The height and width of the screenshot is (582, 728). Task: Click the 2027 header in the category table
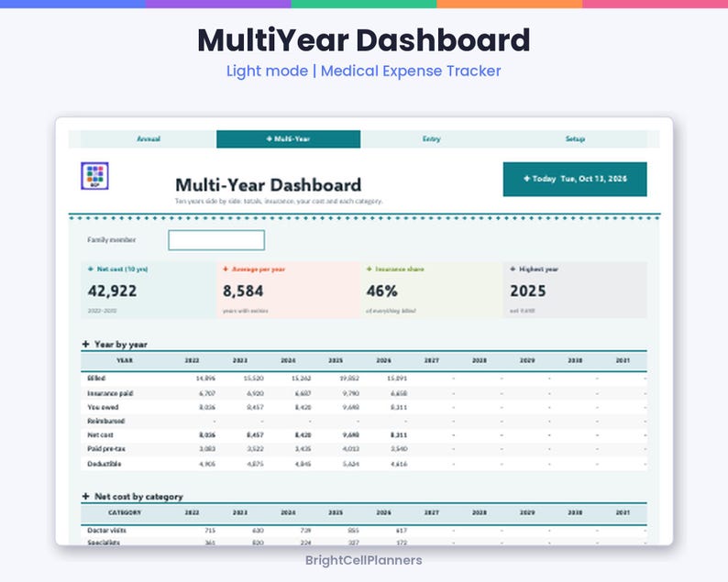[431, 512]
